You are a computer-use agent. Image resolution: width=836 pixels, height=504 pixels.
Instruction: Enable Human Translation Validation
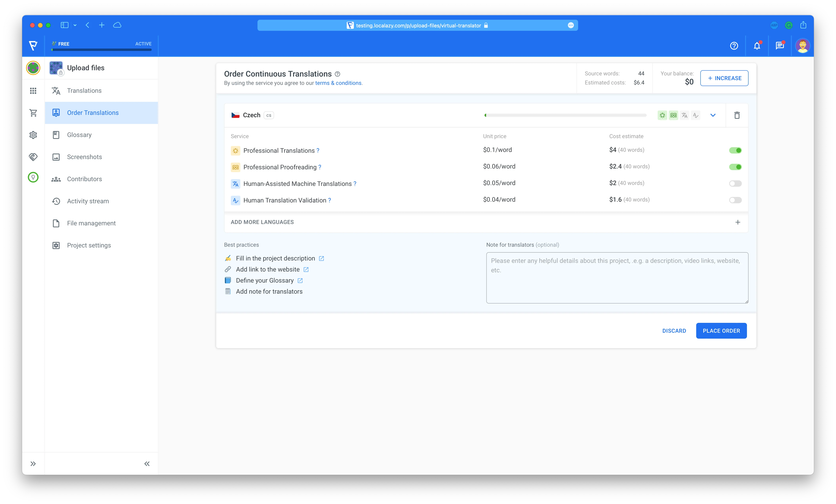735,200
